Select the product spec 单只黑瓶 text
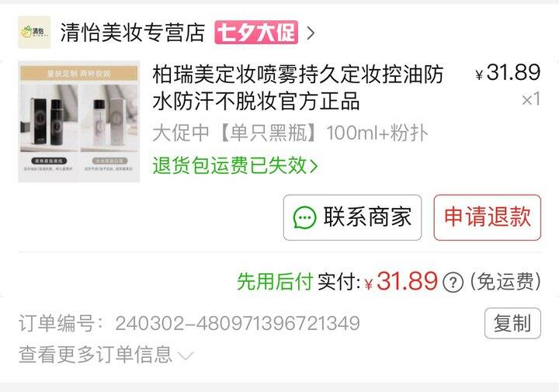The height and width of the screenshot is (392, 559). (268, 133)
